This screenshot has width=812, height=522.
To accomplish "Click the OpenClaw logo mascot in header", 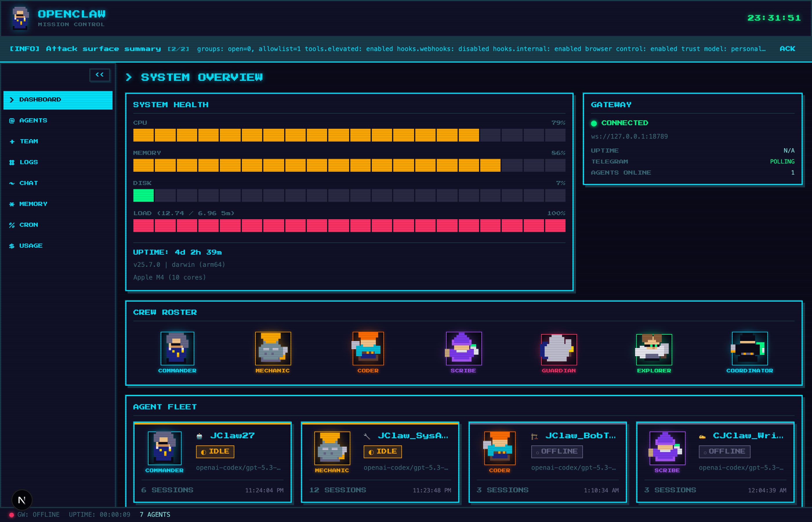I will (x=20, y=18).
